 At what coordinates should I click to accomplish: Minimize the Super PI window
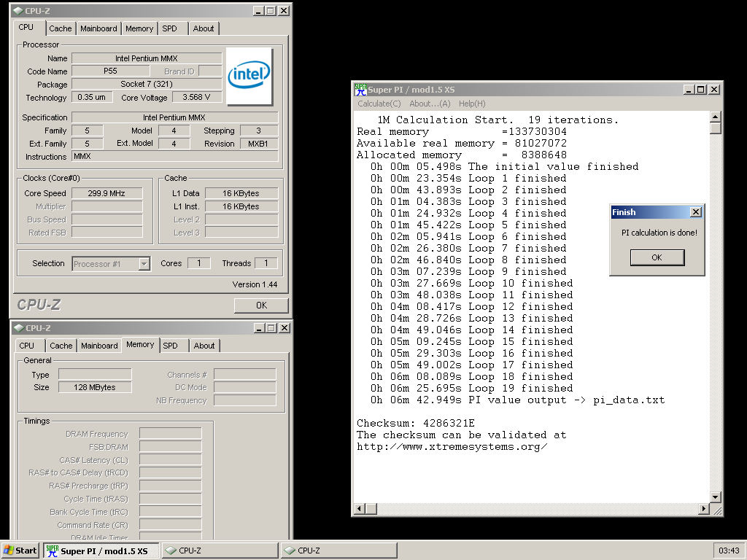pos(689,90)
